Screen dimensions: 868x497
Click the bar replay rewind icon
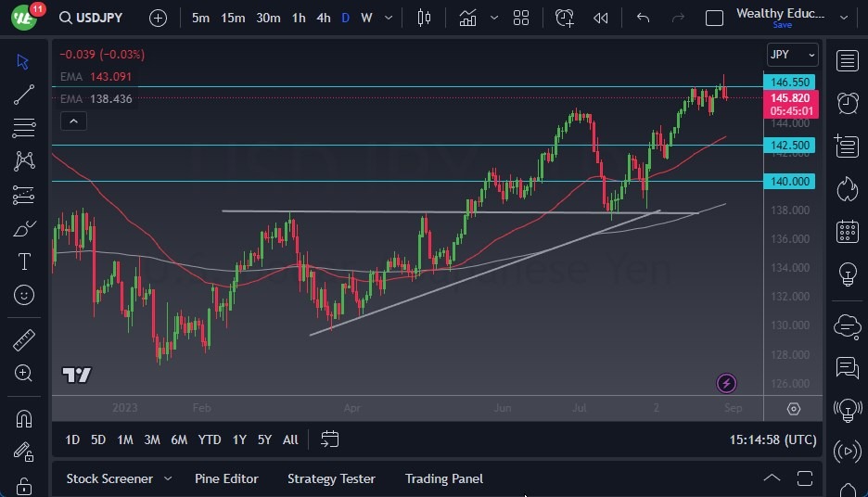pos(601,18)
